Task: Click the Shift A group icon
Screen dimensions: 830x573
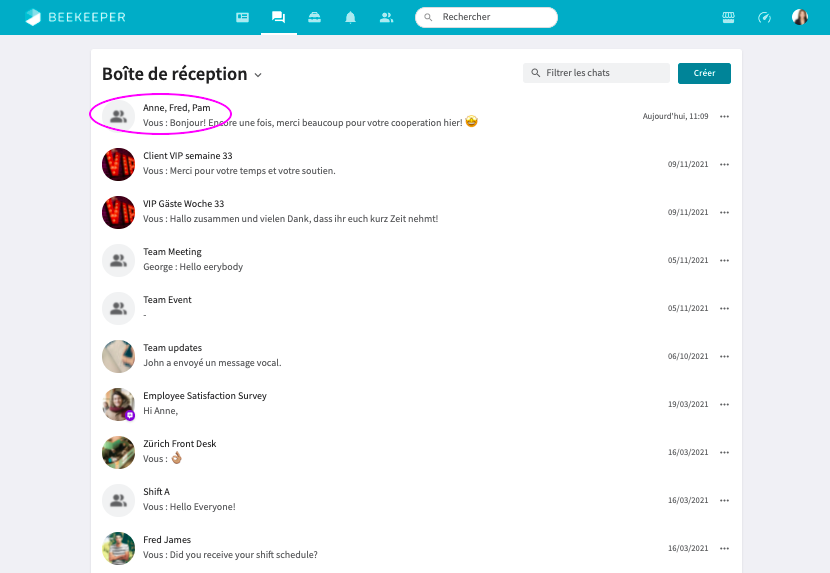Action: click(x=118, y=500)
